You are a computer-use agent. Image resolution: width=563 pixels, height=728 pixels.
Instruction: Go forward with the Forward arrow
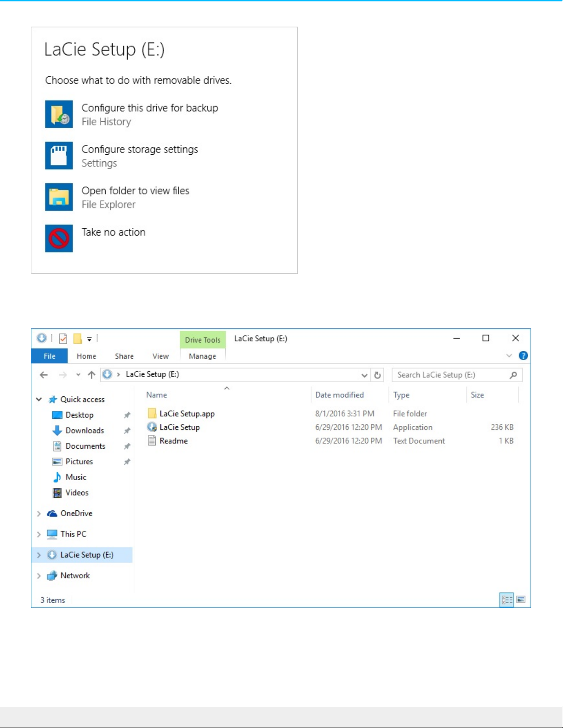click(63, 375)
